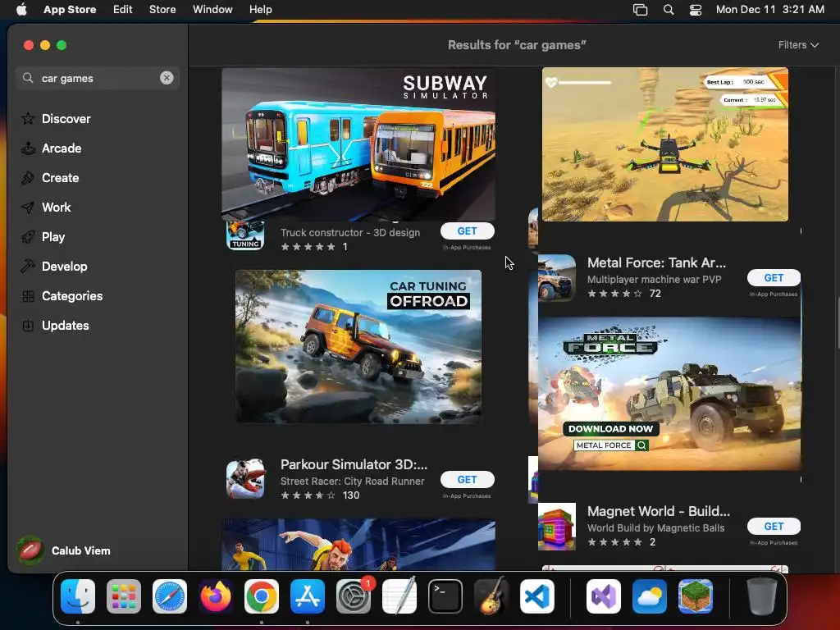Viewport: 840px width, 630px height.
Task: Open TextEdit from the Dock
Action: point(399,596)
